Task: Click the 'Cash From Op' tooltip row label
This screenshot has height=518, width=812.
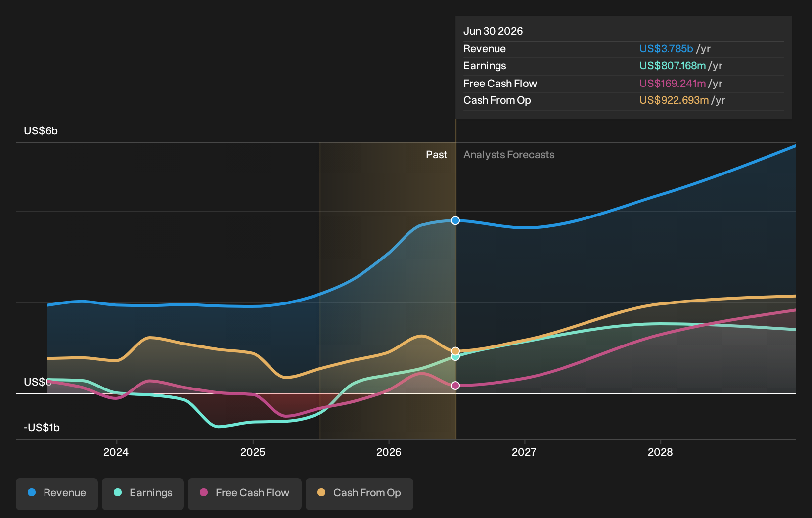Action: pos(497,100)
